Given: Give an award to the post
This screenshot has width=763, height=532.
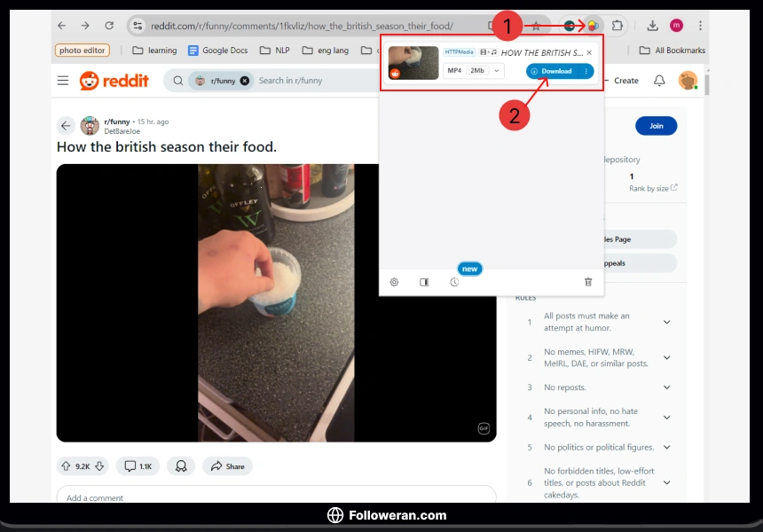Looking at the screenshot, I should coord(181,465).
